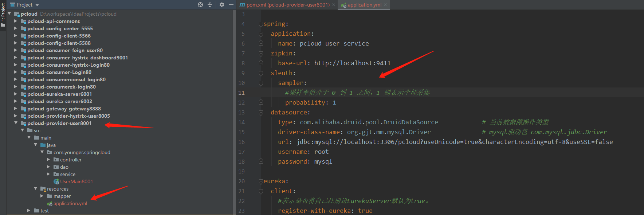Expand pcloud-gateway-gateway8888 module
Image resolution: width=644 pixels, height=215 pixels.
point(16,109)
